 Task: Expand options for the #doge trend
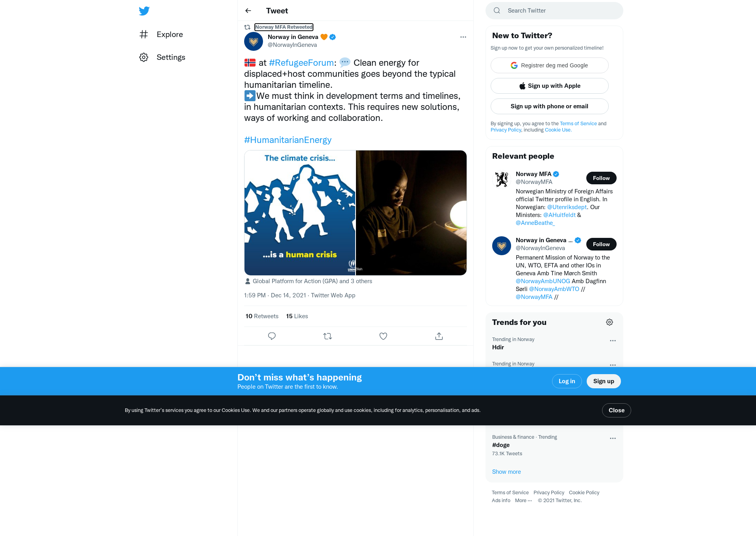(613, 438)
